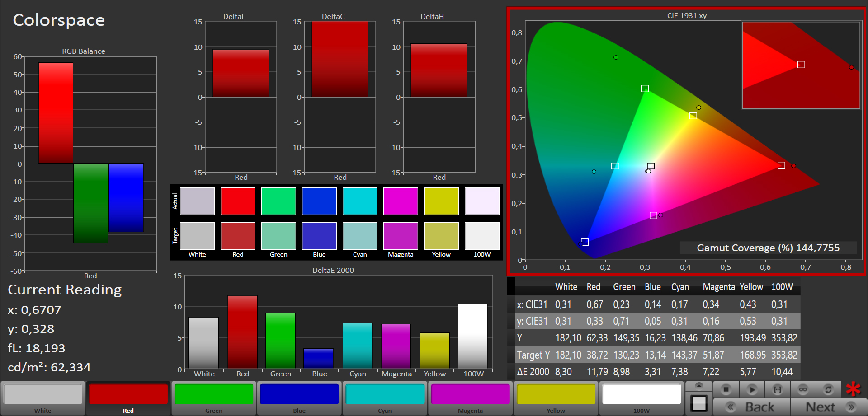Click the Target Cyan swatch
Viewport: 868px width, 416px height.
tap(360, 236)
